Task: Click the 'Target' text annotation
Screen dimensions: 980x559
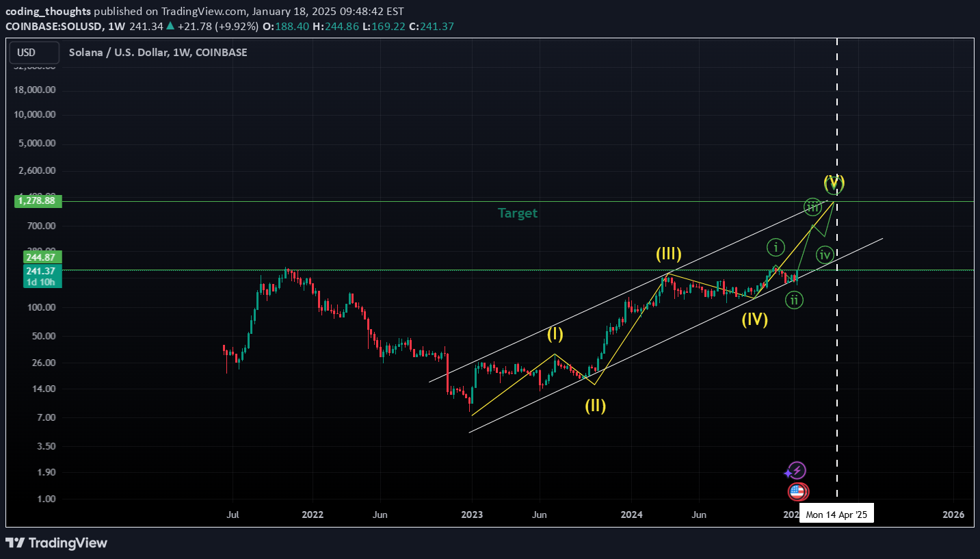Action: tap(518, 213)
